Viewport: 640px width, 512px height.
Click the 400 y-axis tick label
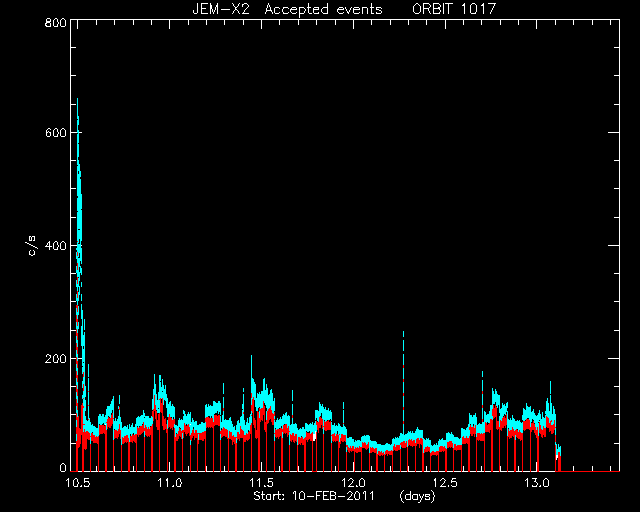tap(55, 245)
